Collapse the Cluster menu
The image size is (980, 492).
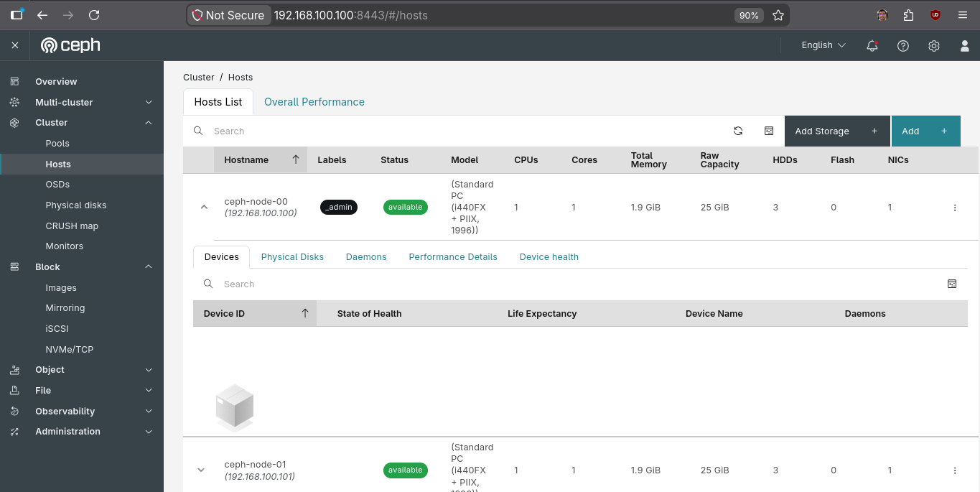[x=149, y=123]
